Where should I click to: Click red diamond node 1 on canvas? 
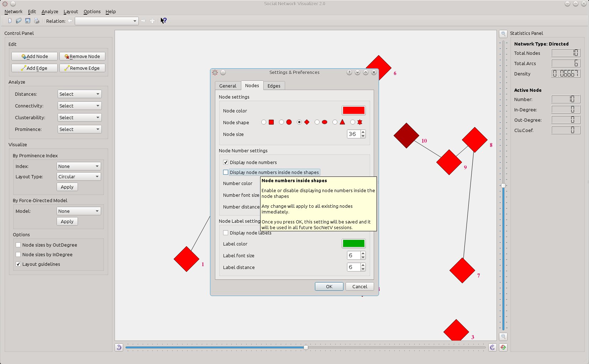[186, 259]
